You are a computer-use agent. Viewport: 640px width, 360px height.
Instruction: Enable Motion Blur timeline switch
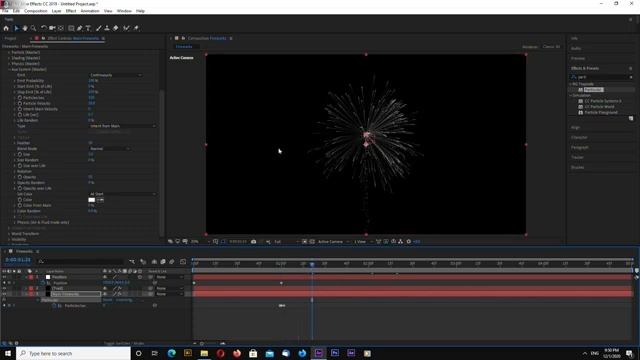[x=172, y=261]
